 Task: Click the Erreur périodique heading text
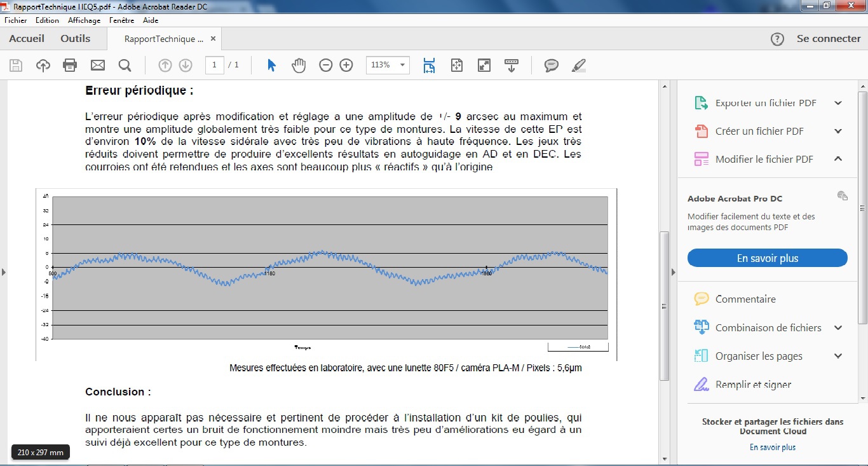[139, 90]
